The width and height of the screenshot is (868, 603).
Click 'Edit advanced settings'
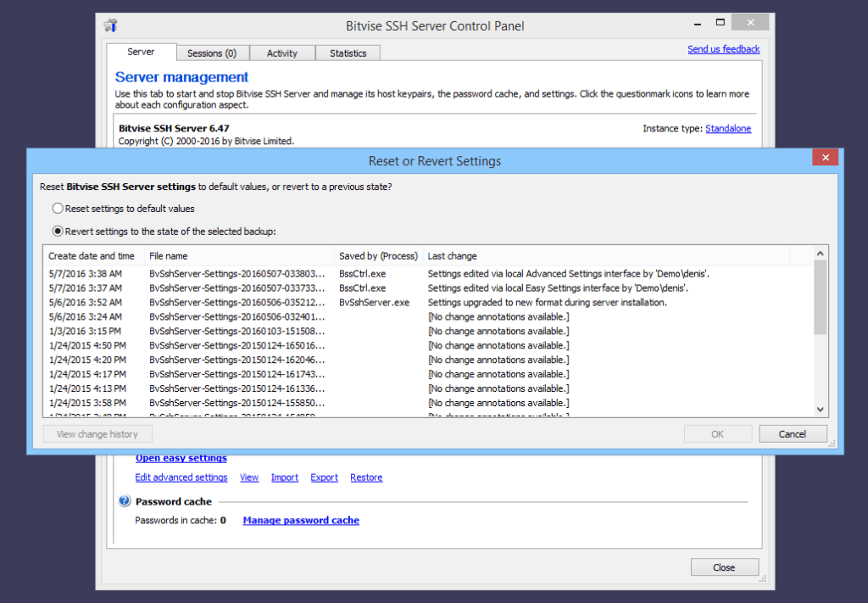(x=181, y=477)
